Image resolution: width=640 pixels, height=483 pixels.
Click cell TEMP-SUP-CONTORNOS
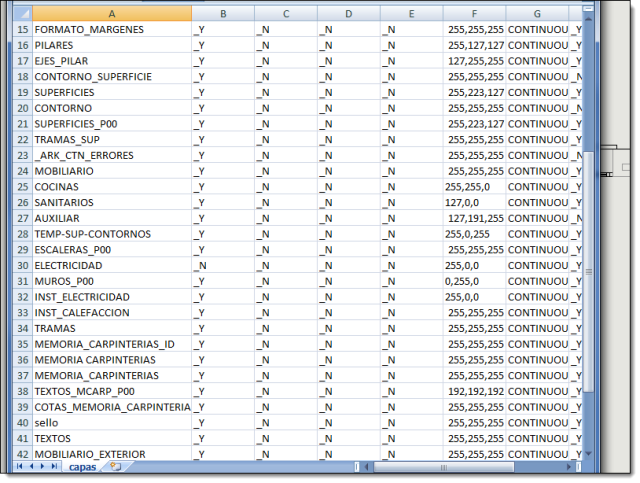pyautogui.click(x=112, y=234)
